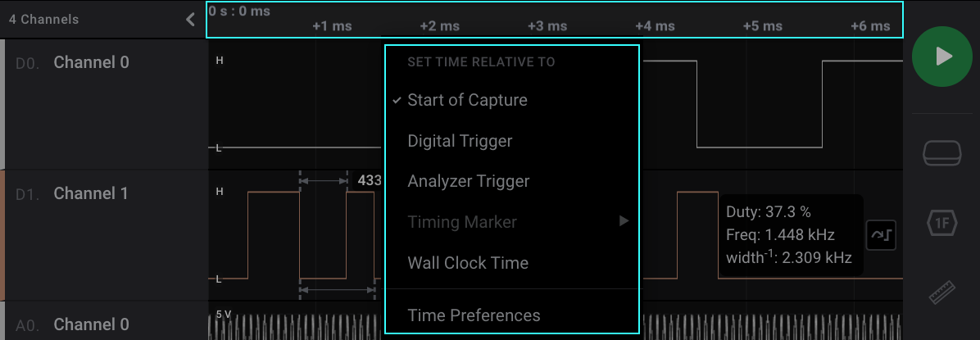
Task: Open Time Preferences from the menu
Action: coord(474,315)
